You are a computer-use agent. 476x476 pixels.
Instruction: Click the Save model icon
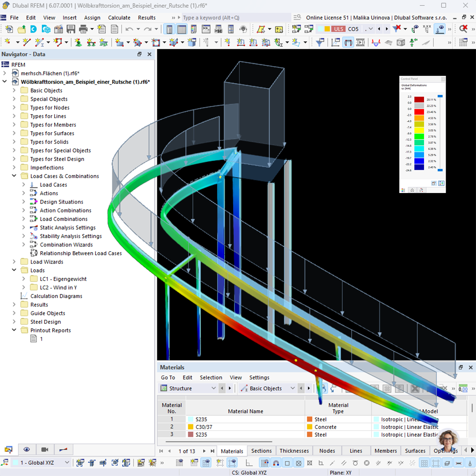coord(71,29)
